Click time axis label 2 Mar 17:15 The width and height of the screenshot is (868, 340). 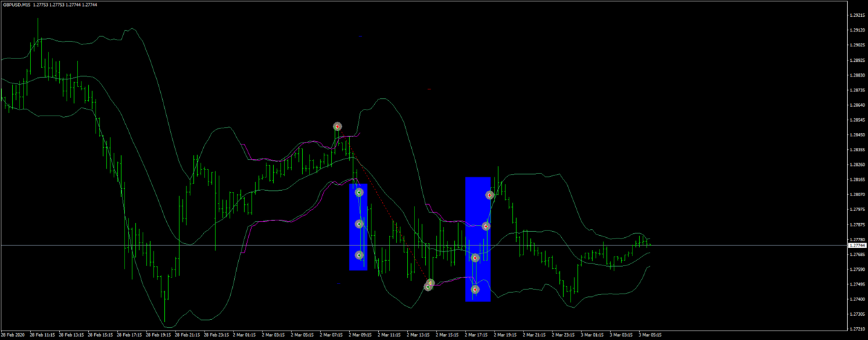476,335
